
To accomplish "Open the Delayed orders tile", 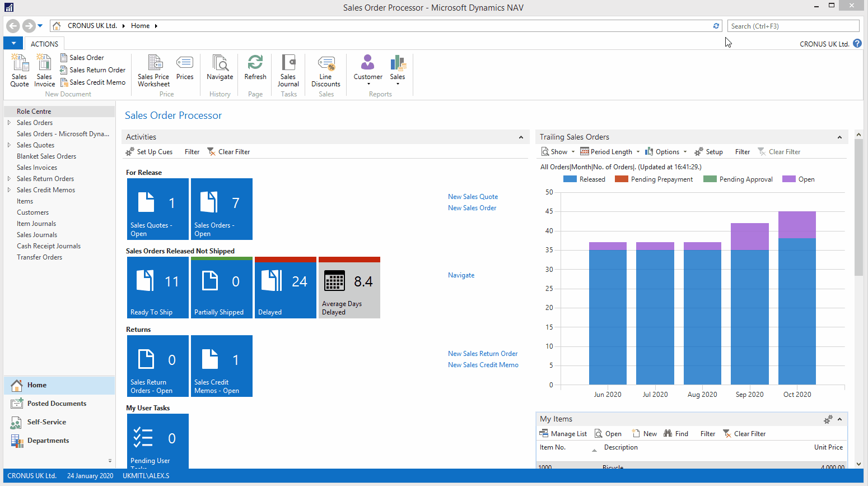I will tap(286, 288).
